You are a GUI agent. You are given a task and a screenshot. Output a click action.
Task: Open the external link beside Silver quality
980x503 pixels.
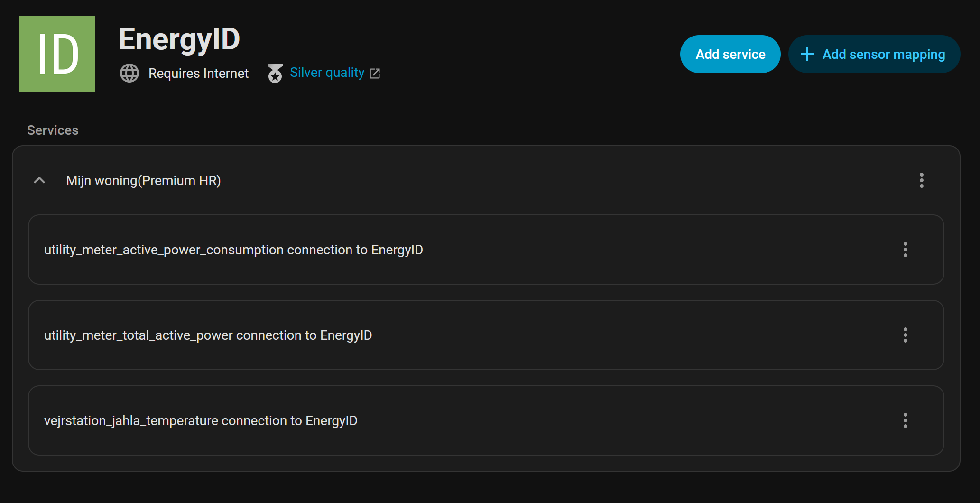tap(375, 74)
